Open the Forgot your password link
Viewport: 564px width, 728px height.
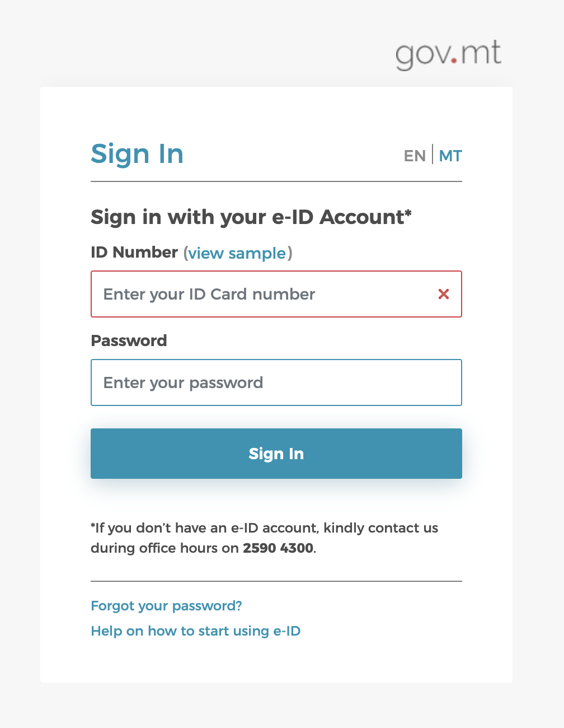(x=166, y=606)
